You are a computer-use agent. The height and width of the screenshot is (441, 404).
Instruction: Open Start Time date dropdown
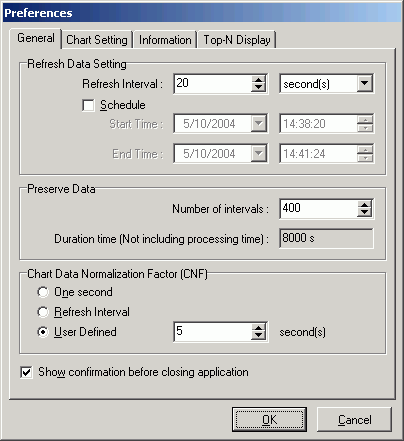(x=258, y=124)
